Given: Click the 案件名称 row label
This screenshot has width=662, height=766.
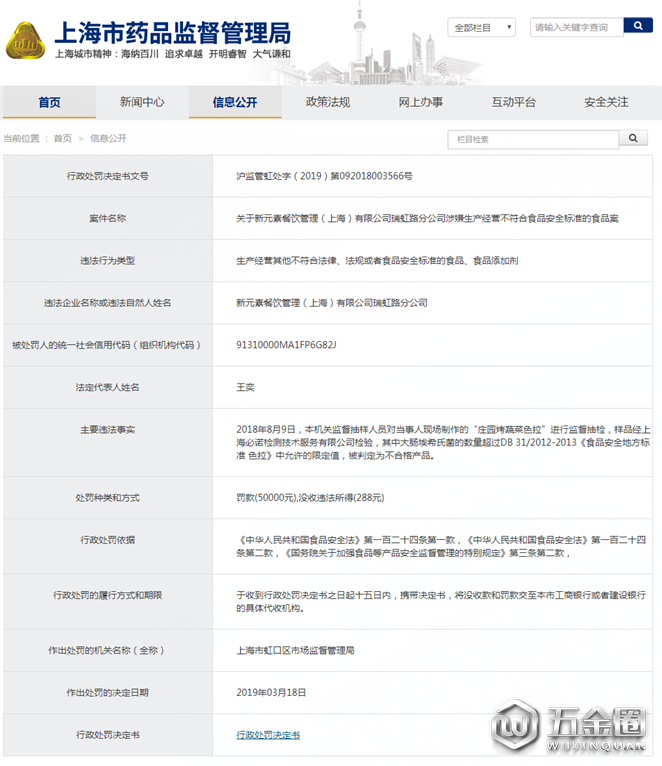Looking at the screenshot, I should [x=107, y=218].
